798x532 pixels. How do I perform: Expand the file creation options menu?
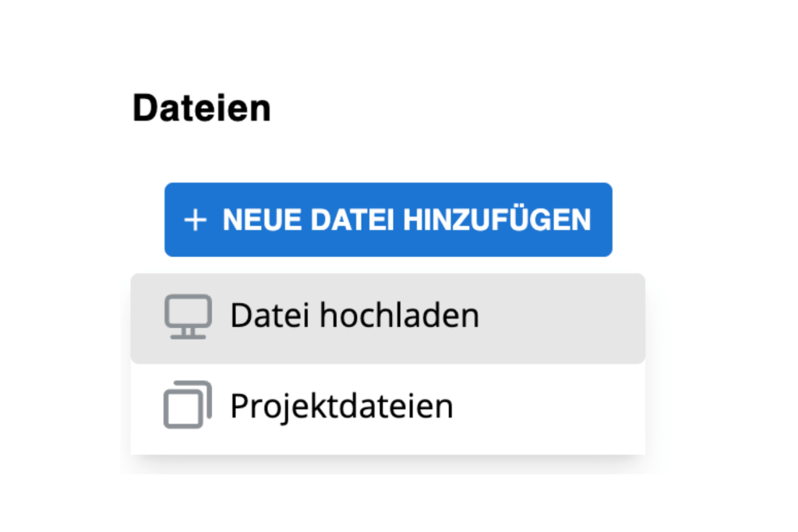(x=387, y=220)
